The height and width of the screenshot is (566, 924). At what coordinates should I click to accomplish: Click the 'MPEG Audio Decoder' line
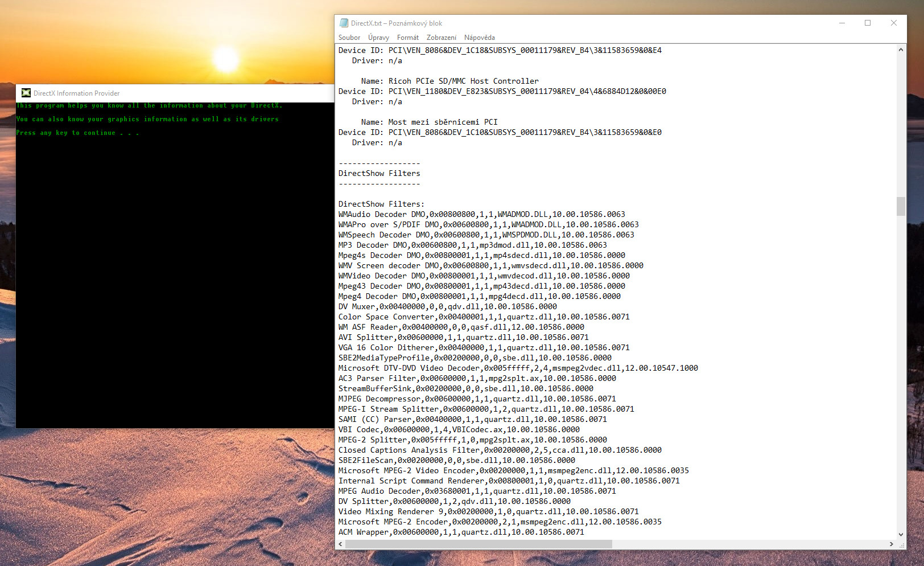coord(477,491)
